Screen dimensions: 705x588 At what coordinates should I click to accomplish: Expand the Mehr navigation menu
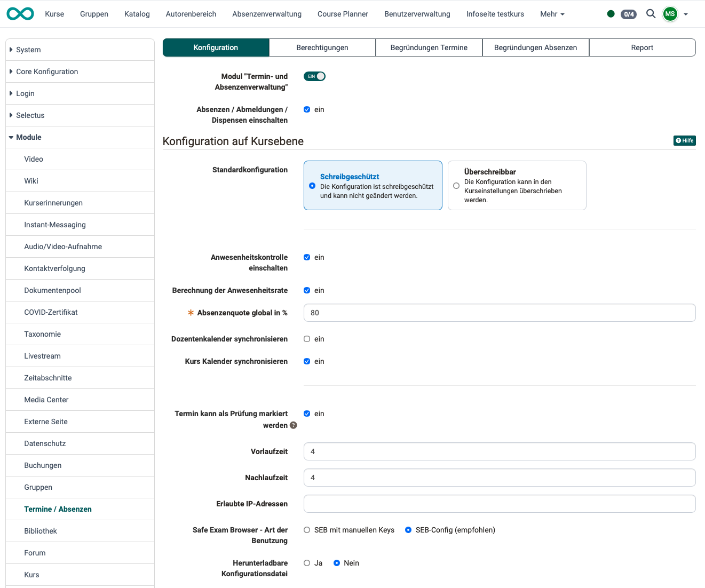click(552, 14)
